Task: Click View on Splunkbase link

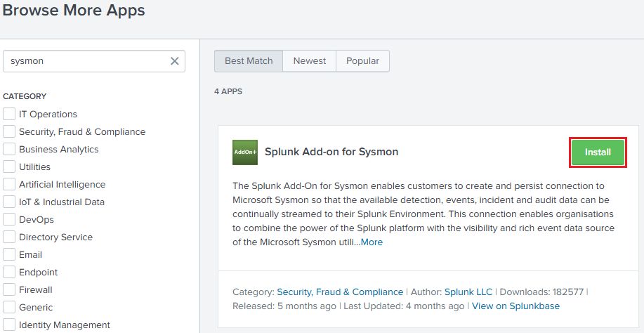Action: tap(516, 306)
